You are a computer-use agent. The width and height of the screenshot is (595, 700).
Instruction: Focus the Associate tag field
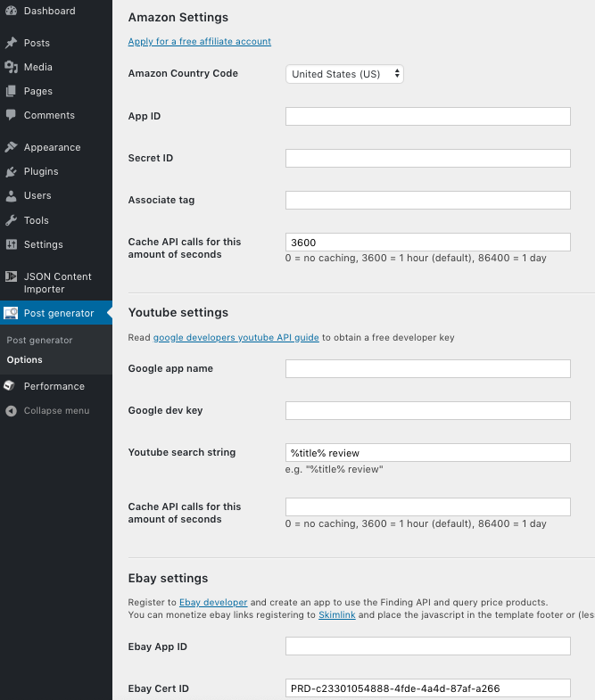(x=428, y=201)
